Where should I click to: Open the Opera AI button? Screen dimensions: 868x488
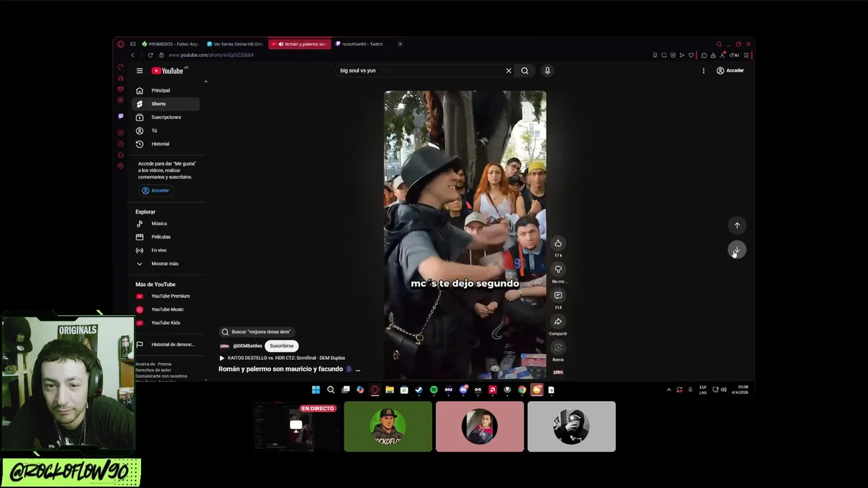point(735,55)
